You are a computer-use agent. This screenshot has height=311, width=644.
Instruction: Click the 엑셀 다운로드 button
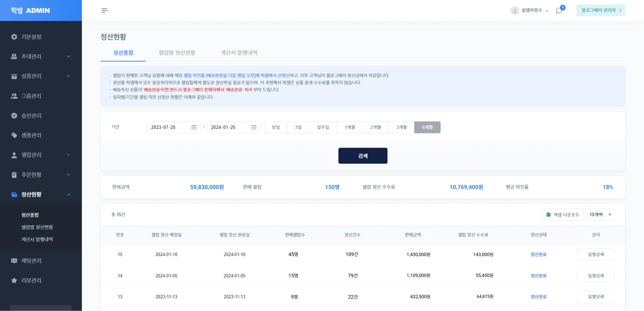563,215
